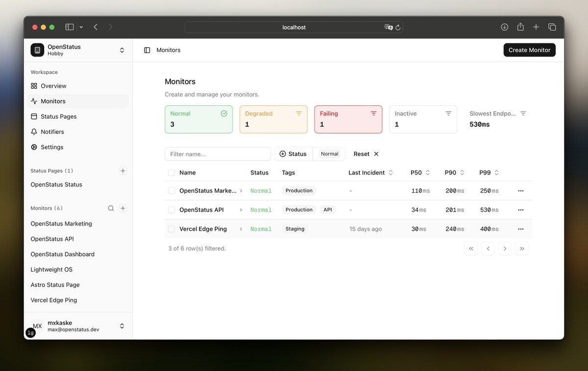This screenshot has width=588, height=371.
Task: Go back with Safari back arrow
Action: (x=96, y=27)
